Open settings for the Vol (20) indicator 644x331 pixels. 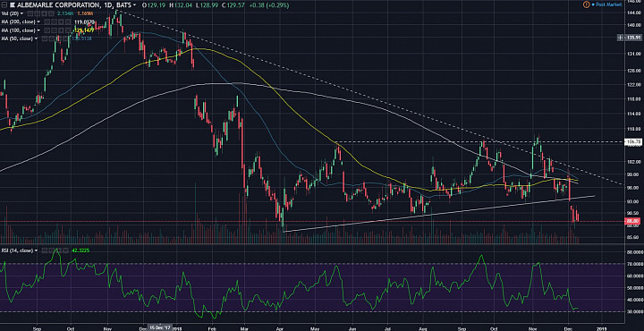coord(38,13)
